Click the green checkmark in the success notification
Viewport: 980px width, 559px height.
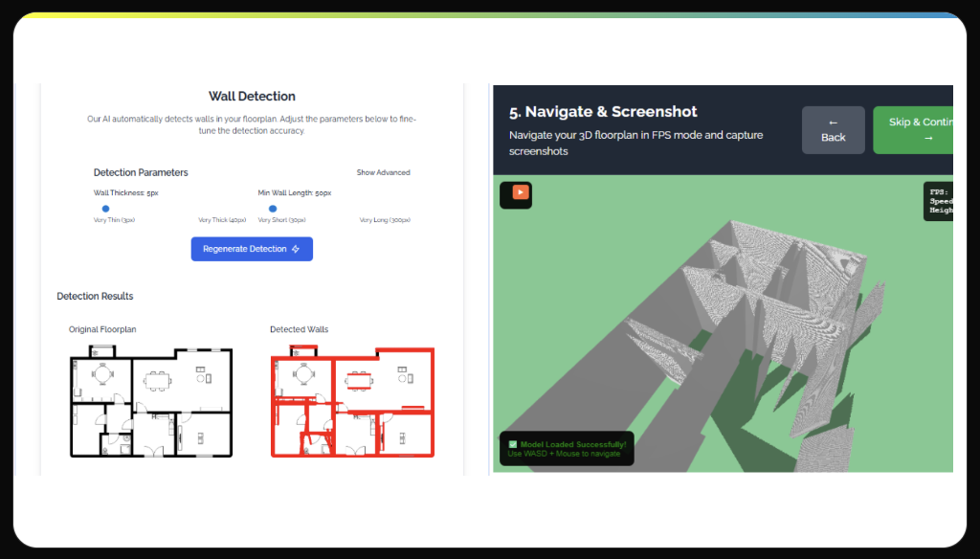click(x=512, y=442)
